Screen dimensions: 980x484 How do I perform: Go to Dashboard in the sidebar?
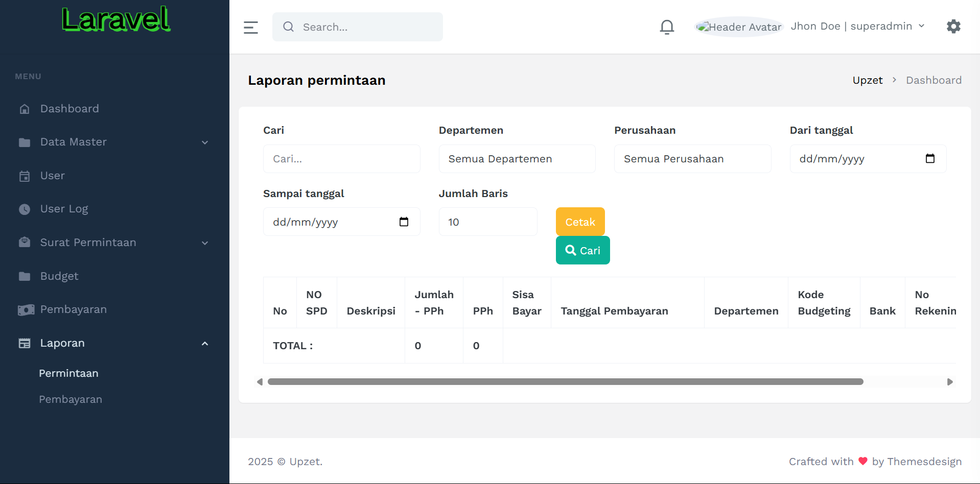69,109
